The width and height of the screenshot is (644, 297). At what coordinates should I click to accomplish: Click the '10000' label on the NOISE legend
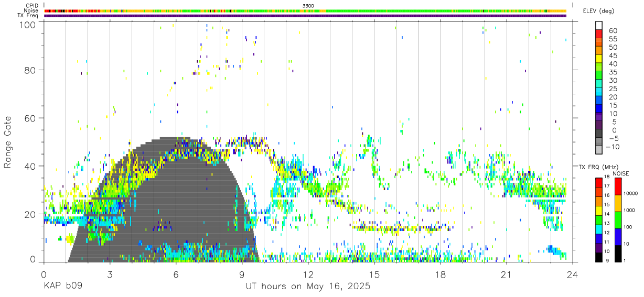(631, 193)
